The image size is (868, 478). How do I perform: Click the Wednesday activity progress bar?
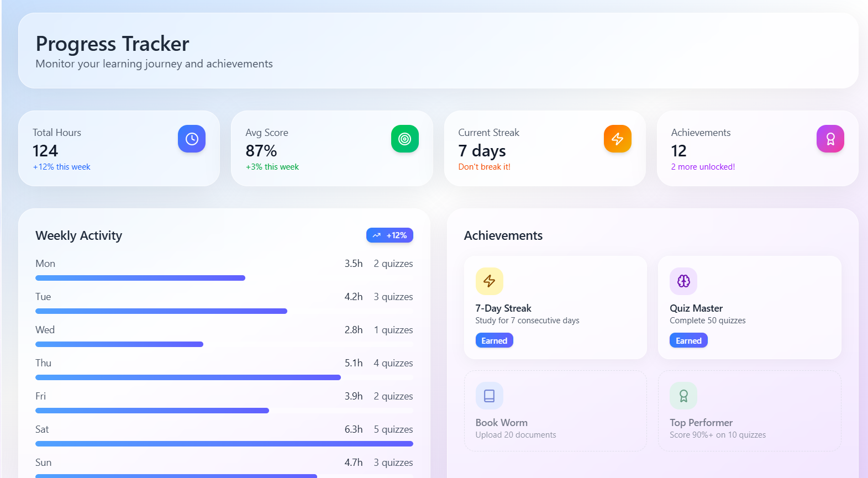coord(224,344)
